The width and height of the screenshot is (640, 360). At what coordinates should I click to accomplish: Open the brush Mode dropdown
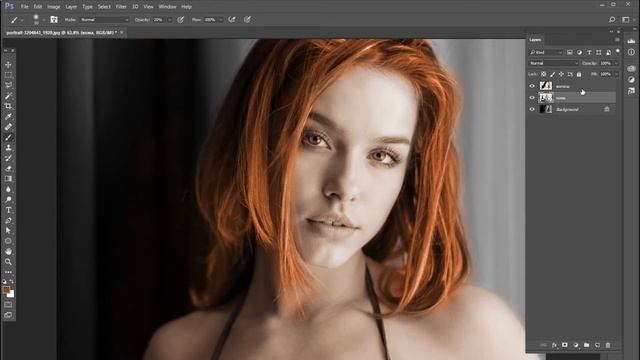(x=104, y=20)
